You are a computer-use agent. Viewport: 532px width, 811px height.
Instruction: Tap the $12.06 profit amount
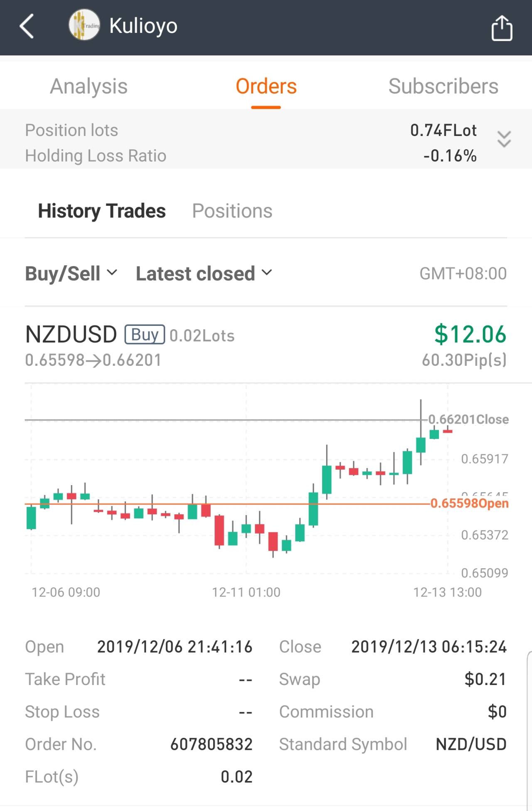pyautogui.click(x=470, y=335)
